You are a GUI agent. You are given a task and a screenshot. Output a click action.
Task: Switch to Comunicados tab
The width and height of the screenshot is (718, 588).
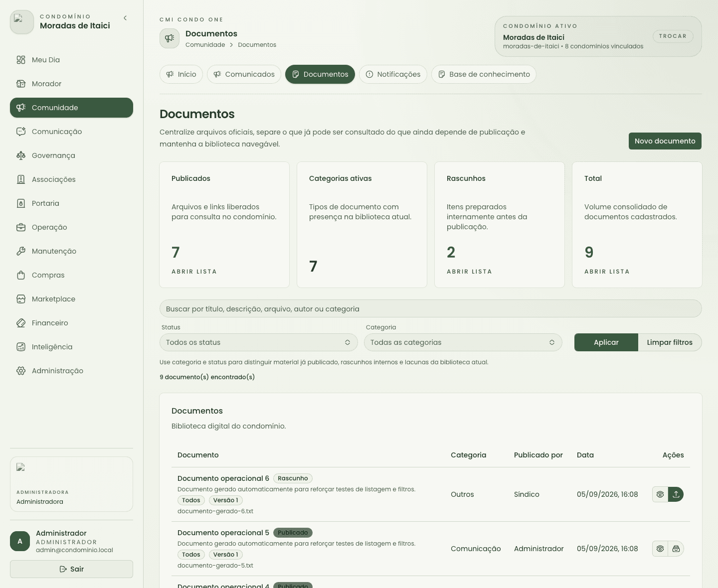244,74
